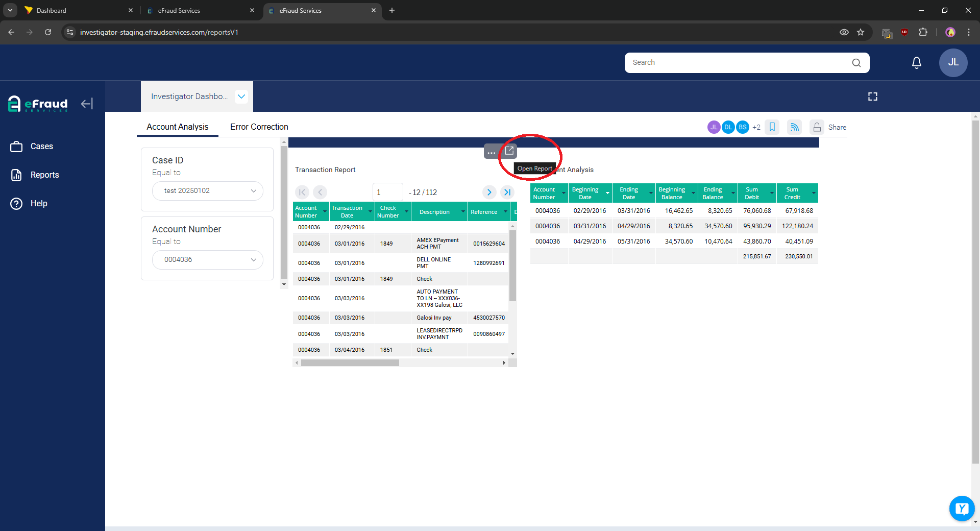This screenshot has height=531, width=980.
Task: Bookmark page with the star icon
Action: coord(861,32)
